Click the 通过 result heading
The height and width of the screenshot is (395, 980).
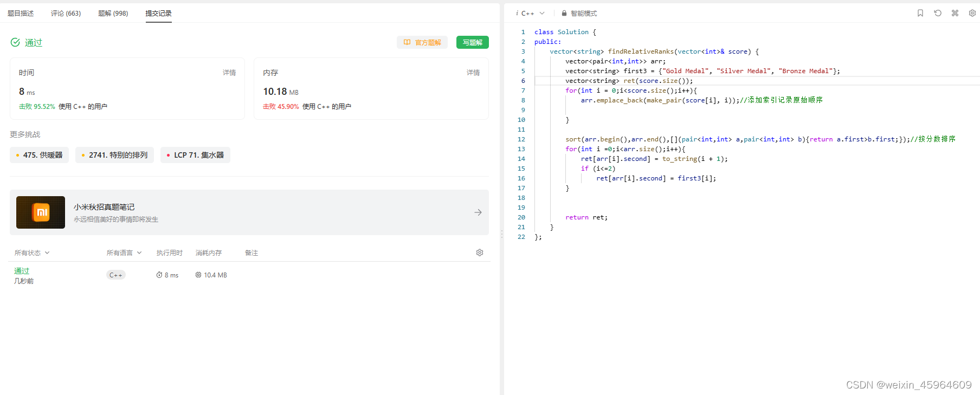pyautogui.click(x=34, y=42)
